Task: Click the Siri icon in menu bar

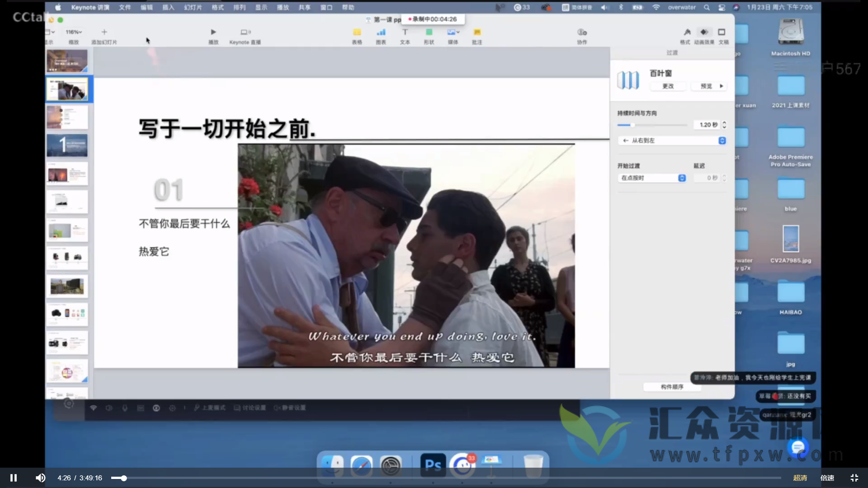Action: coord(736,7)
